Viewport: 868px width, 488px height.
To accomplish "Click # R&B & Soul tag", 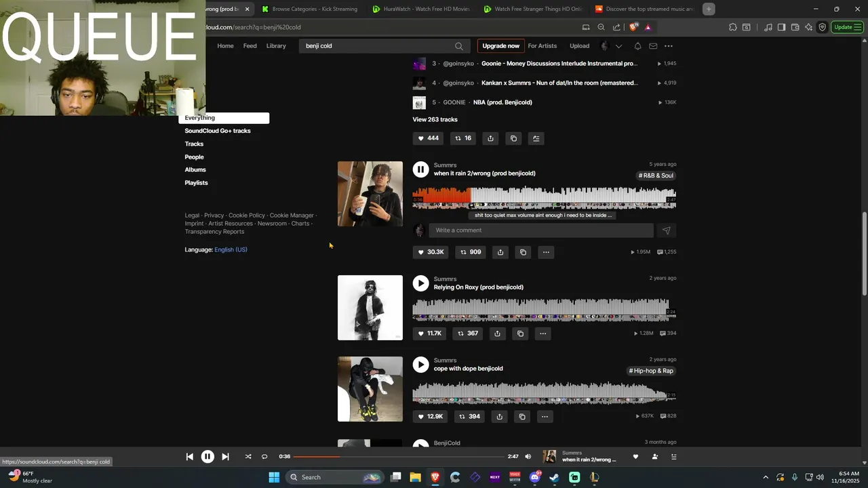I will [x=656, y=176].
